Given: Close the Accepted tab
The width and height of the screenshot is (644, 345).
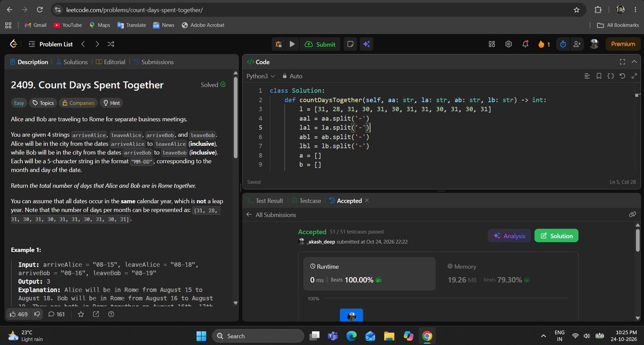Looking at the screenshot, I should click(367, 201).
